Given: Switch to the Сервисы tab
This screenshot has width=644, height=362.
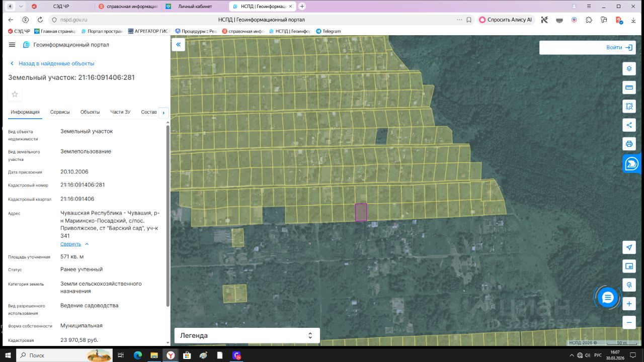Looking at the screenshot, I should click(x=60, y=112).
